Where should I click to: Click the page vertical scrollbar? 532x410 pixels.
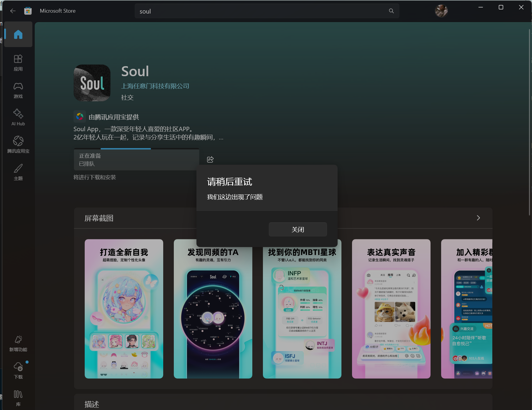(x=530, y=122)
